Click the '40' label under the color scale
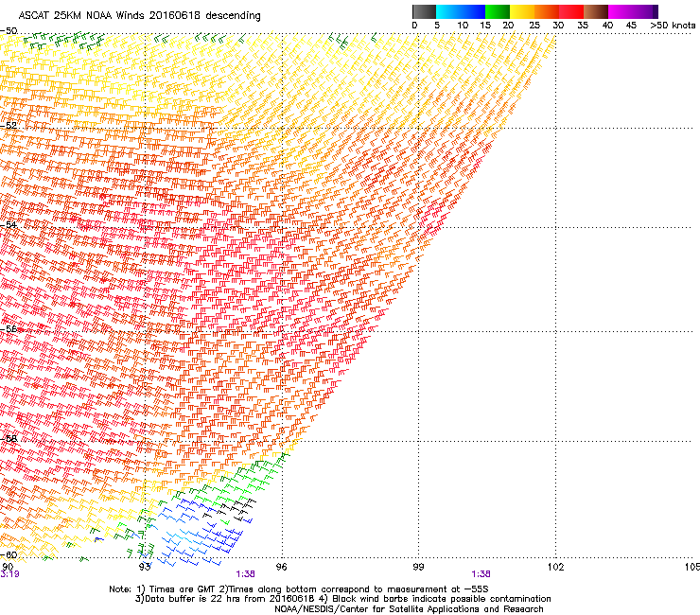Image resolution: width=700 pixels, height=615 pixels. coord(607,26)
